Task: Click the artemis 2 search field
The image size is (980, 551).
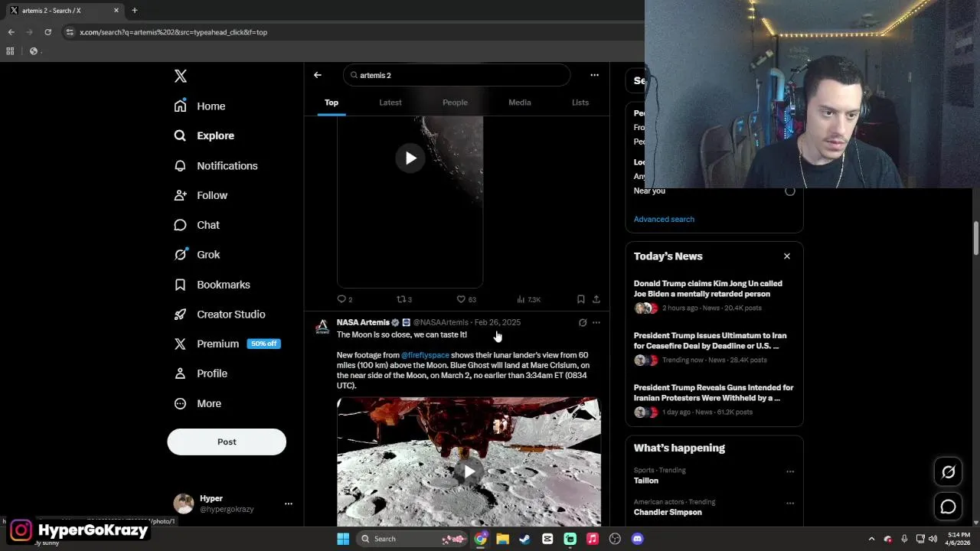Action: (457, 75)
